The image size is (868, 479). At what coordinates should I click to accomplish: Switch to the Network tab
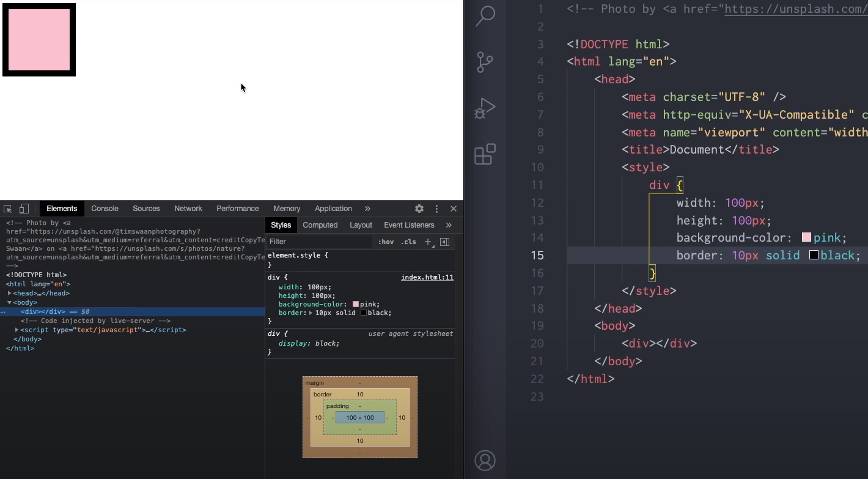[188, 209]
